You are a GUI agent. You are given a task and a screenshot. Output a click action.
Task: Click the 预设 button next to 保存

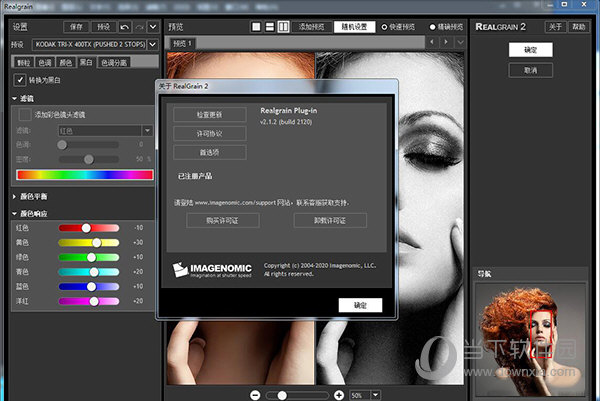tap(103, 27)
